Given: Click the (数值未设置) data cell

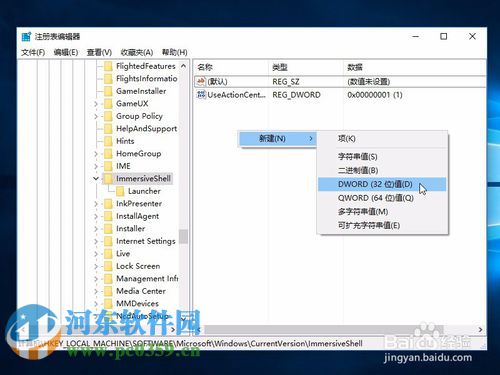Looking at the screenshot, I should [x=369, y=82].
